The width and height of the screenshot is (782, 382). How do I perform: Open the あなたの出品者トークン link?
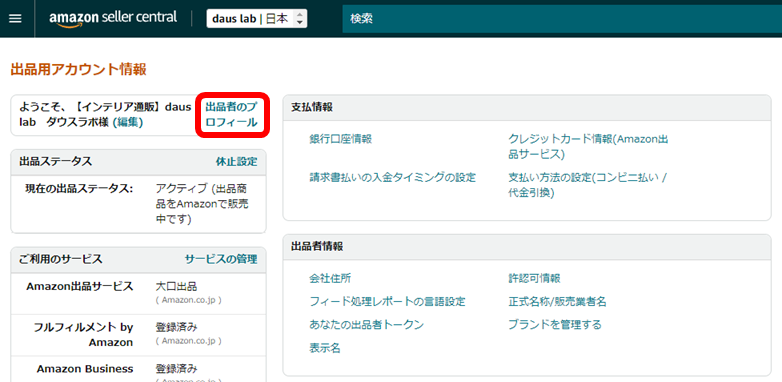point(367,325)
